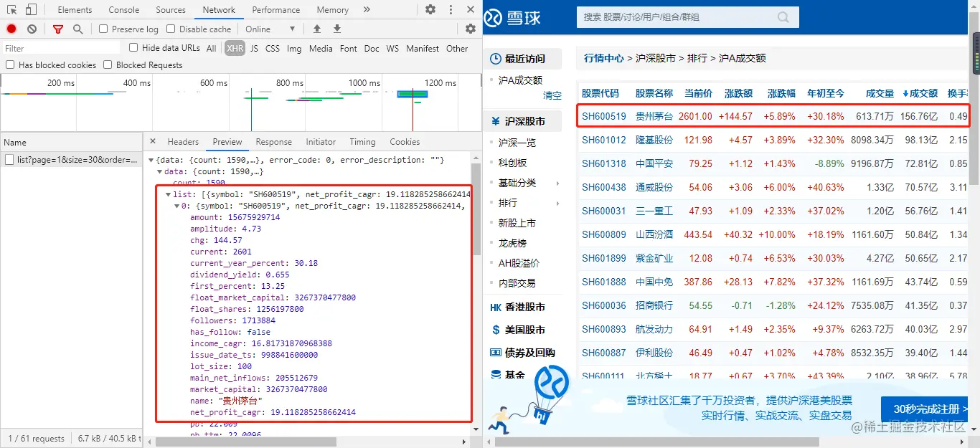The image size is (980, 448).
Task: Tick the Hide data URLs checkbox
Action: point(133,47)
